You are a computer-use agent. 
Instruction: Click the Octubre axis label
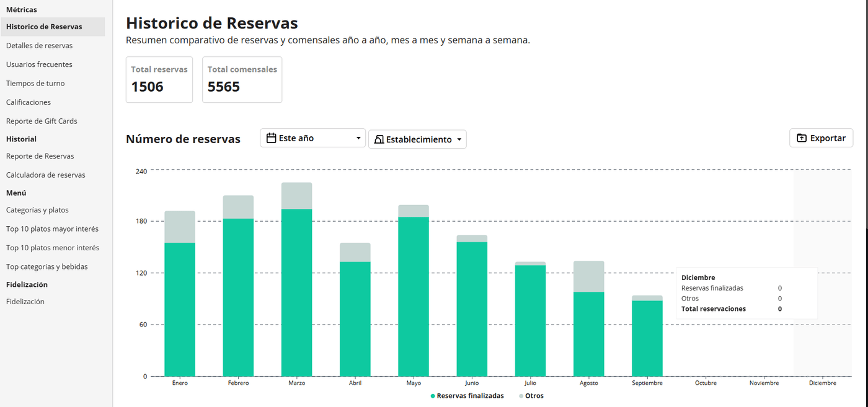tap(706, 383)
